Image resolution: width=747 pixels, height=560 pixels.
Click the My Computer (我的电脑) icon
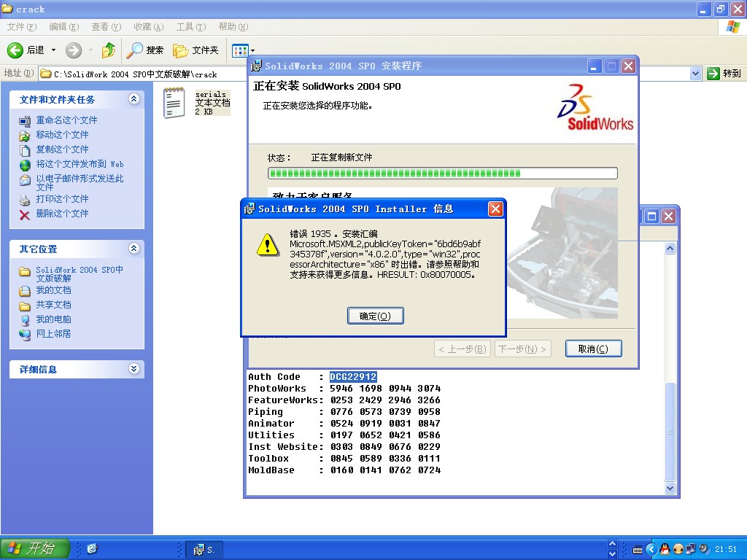tap(25, 320)
